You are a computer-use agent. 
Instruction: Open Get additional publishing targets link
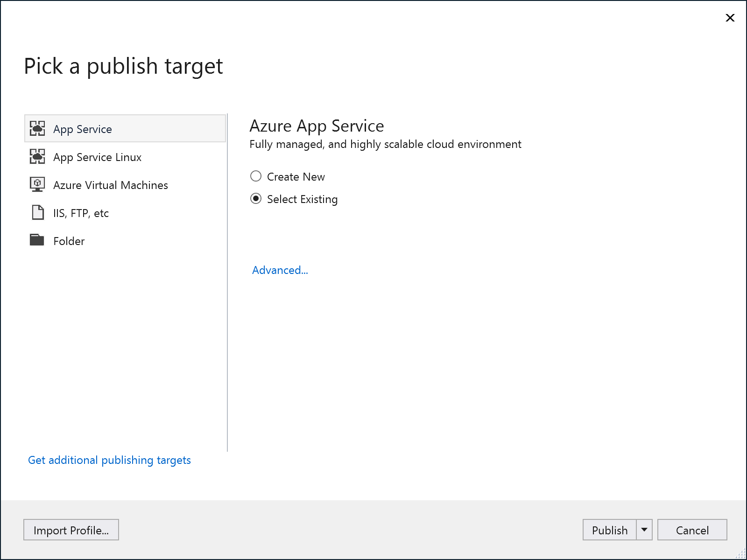109,460
